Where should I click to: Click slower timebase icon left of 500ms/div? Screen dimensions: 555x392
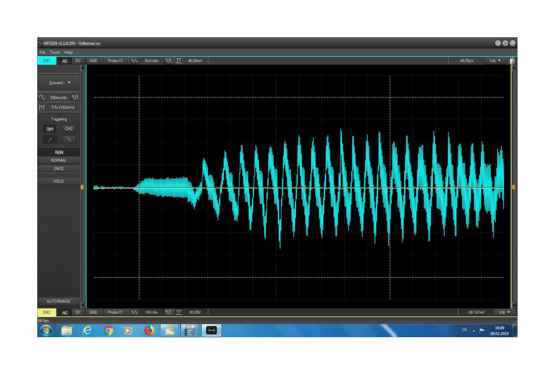42,97
